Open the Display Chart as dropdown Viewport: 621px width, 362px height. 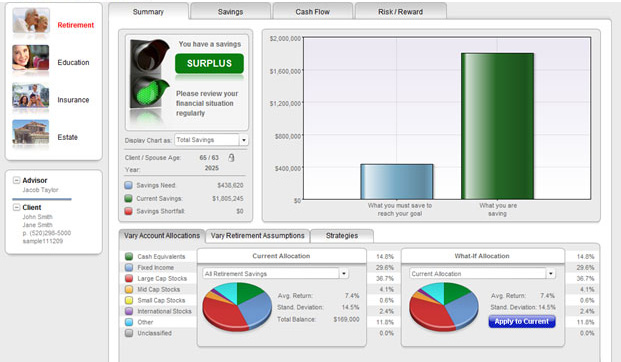click(x=244, y=140)
